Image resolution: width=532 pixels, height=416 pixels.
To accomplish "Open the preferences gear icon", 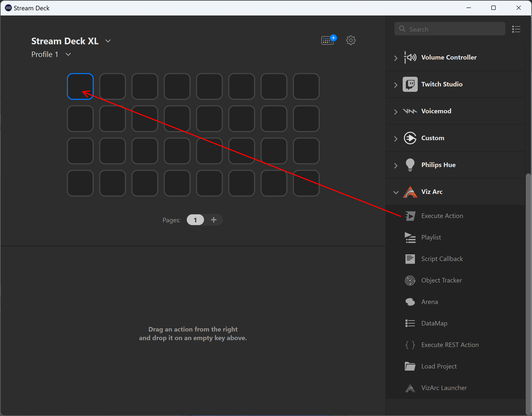I will (351, 40).
